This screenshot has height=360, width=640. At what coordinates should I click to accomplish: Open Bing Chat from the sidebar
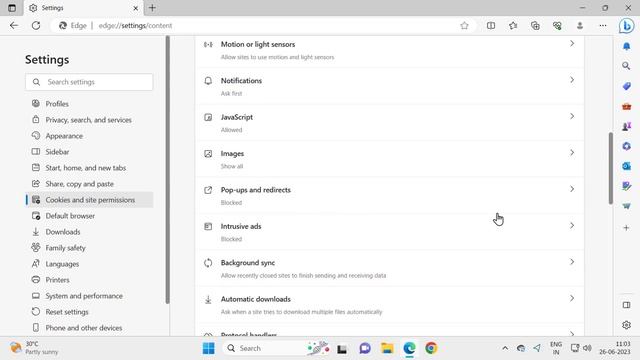coord(626,26)
